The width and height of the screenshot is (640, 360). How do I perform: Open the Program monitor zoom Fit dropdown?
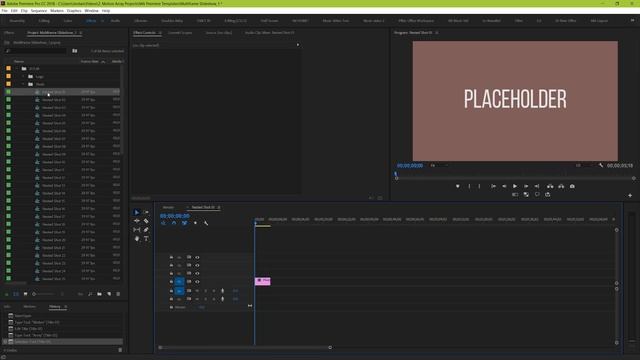(439, 165)
